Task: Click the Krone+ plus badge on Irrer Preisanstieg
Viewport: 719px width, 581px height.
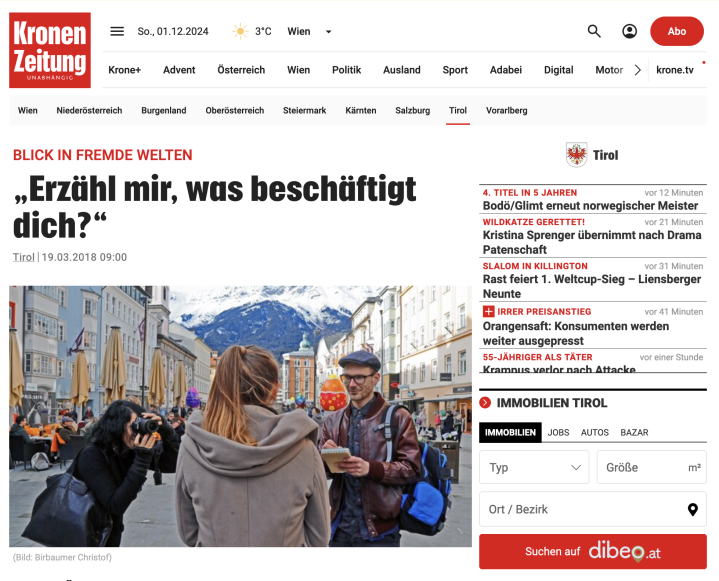Action: click(x=488, y=312)
